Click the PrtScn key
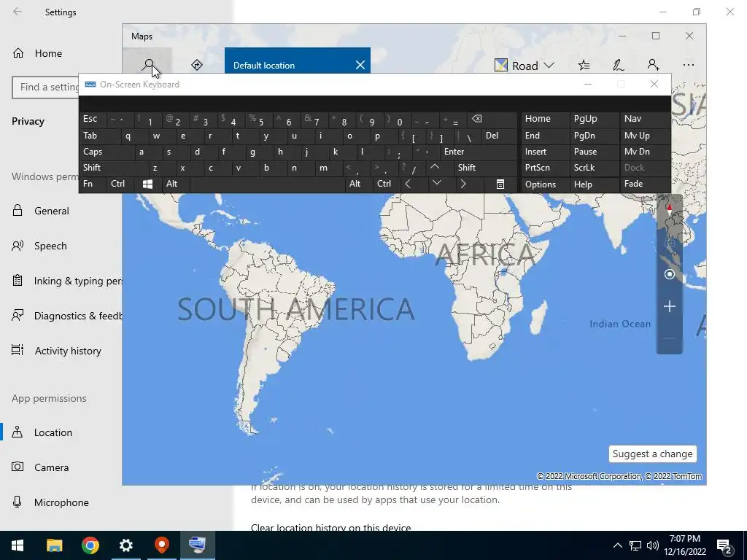Screen dimensions: 747x560 [544, 168]
